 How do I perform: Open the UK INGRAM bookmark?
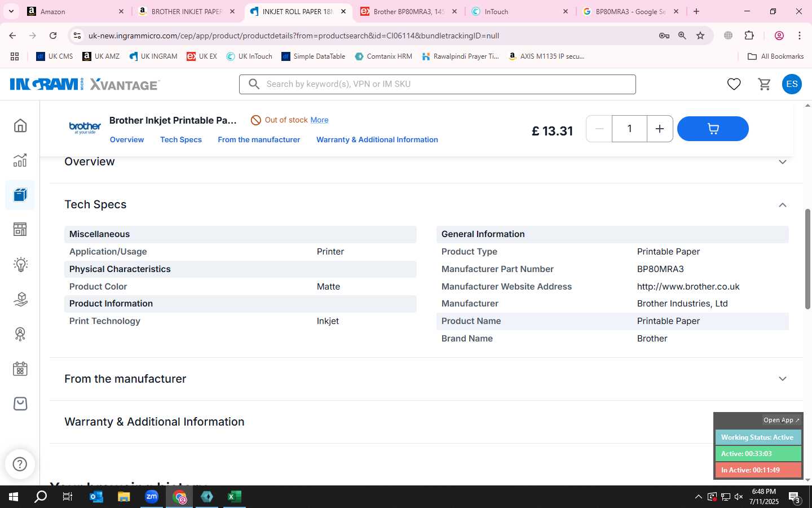(x=153, y=56)
